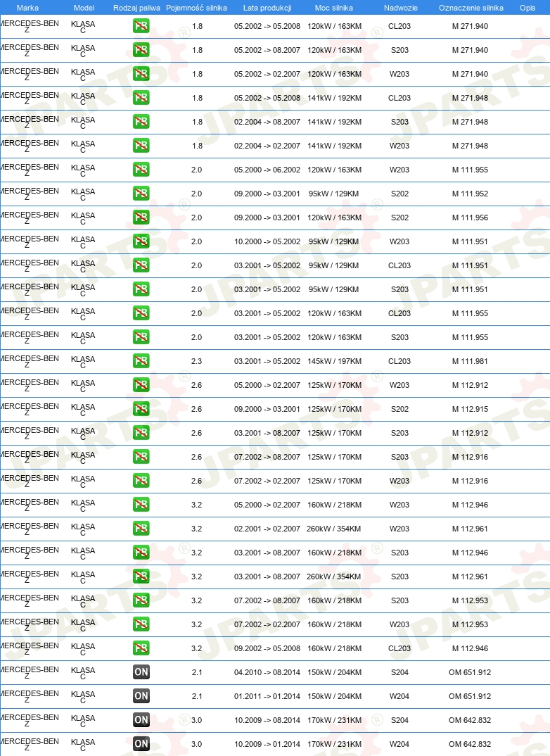Screen dimensions: 550x756
Task: Click petrol icon in W203 M 271.940 row
Action: (141, 74)
